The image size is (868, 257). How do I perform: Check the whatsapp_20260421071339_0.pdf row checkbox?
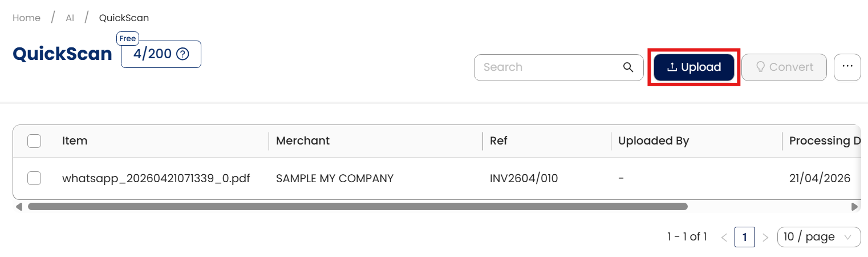pos(34,178)
